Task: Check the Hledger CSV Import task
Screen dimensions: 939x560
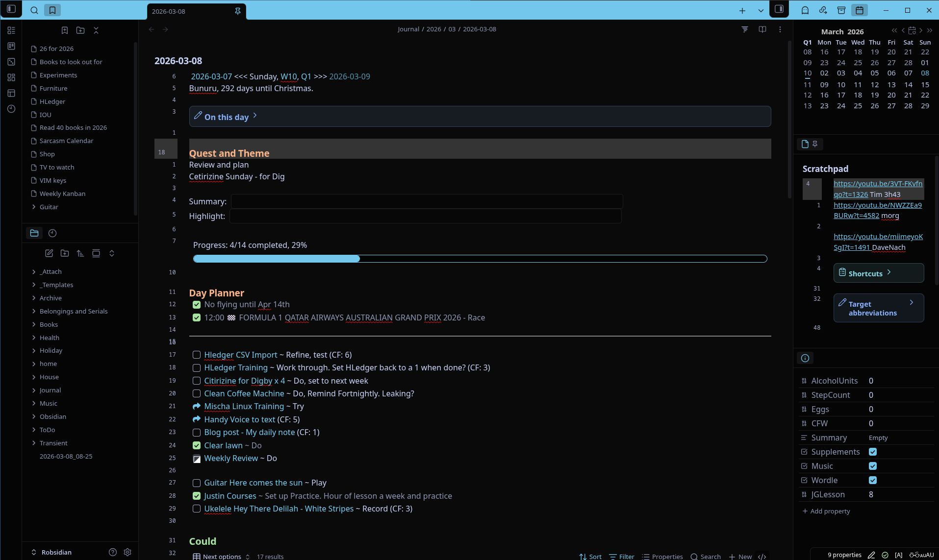Action: pos(196,355)
